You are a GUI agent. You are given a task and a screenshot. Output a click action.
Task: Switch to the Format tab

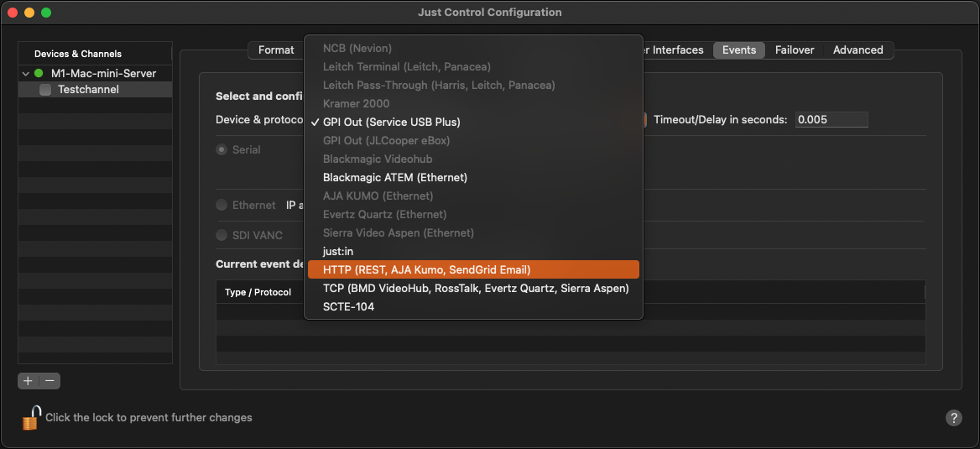[276, 50]
